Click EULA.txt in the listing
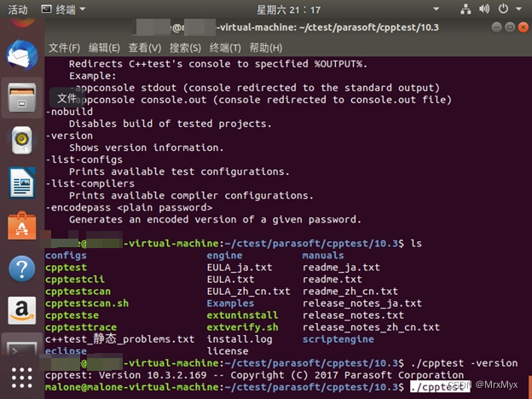 tap(230, 280)
